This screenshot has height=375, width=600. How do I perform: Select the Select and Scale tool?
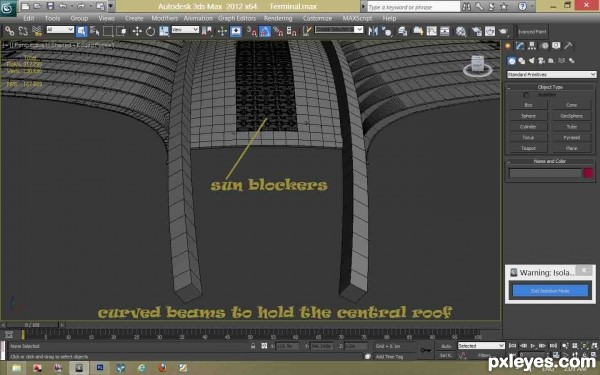pos(164,31)
